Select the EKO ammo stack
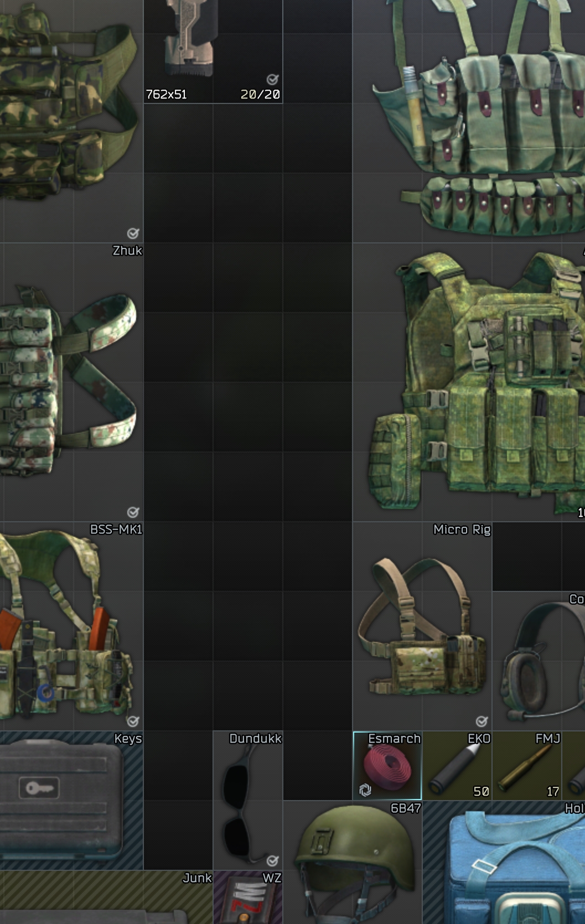 tap(457, 765)
